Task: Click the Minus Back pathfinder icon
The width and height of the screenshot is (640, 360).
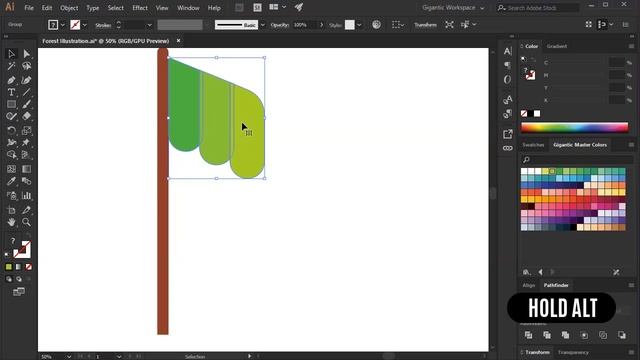Action: (622, 335)
